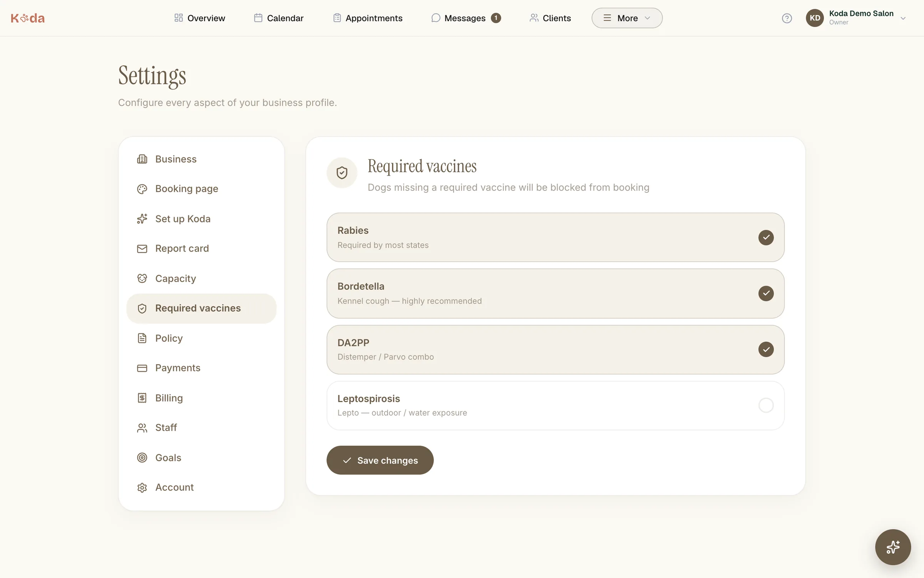The width and height of the screenshot is (924, 578).
Task: Click the Messages unread badge "1"
Action: [496, 18]
